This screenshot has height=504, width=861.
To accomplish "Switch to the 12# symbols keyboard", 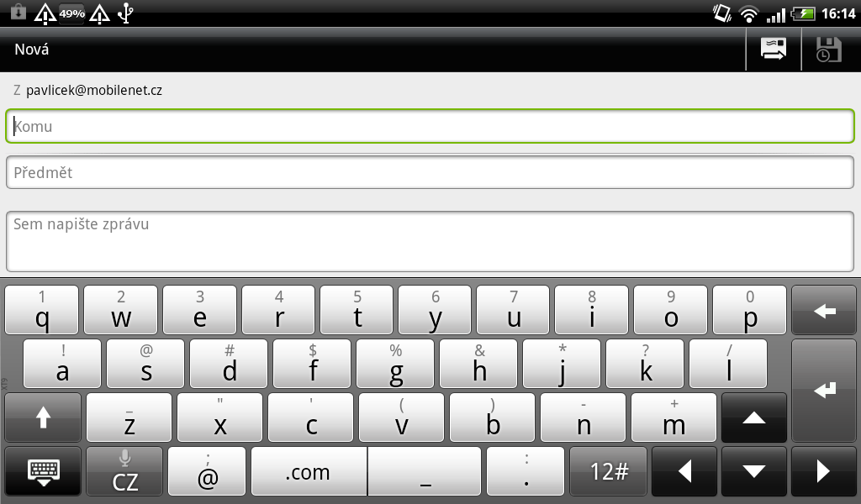I will click(x=609, y=471).
